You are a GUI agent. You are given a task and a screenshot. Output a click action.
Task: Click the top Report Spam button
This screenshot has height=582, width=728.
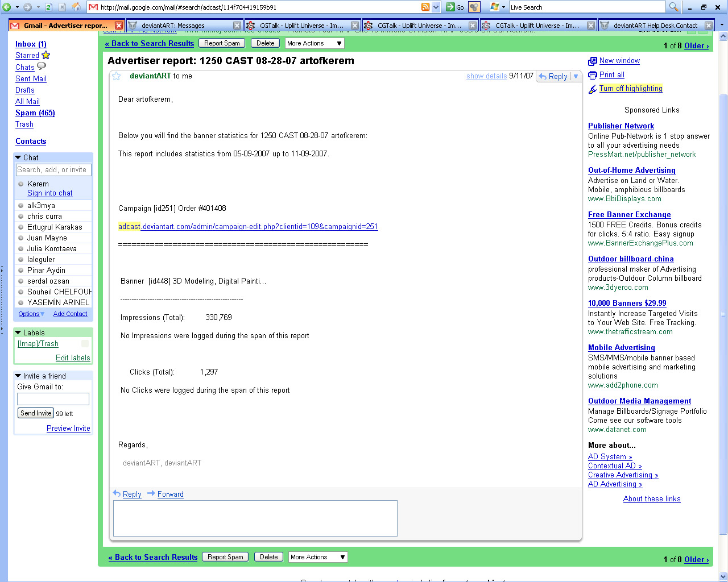222,43
